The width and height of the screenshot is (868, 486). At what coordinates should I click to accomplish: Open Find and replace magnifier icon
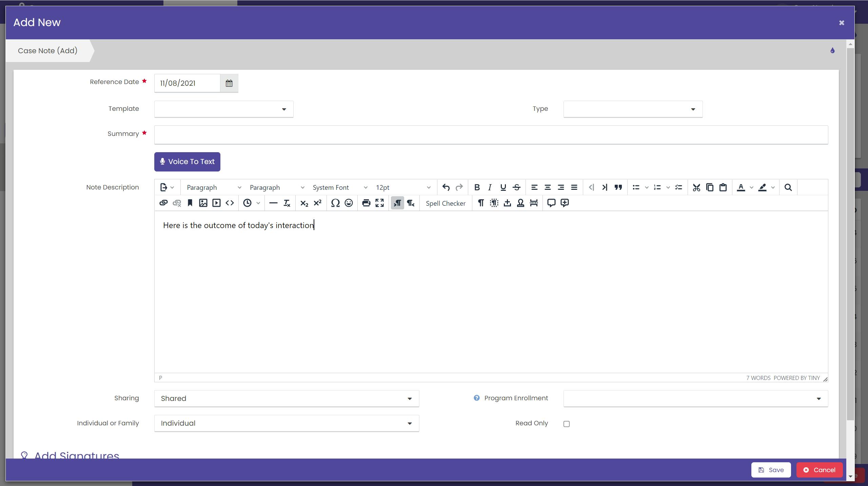tap(788, 187)
